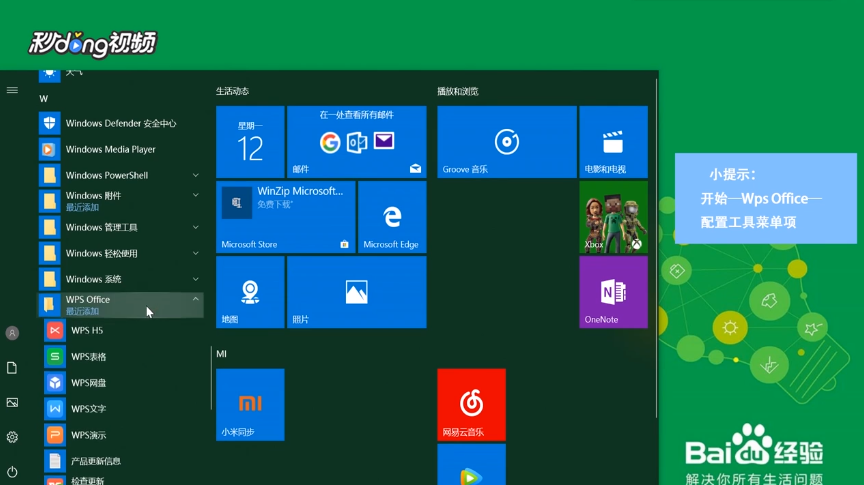864x485 pixels.
Task: Click the W letter group header
Action: [44, 99]
